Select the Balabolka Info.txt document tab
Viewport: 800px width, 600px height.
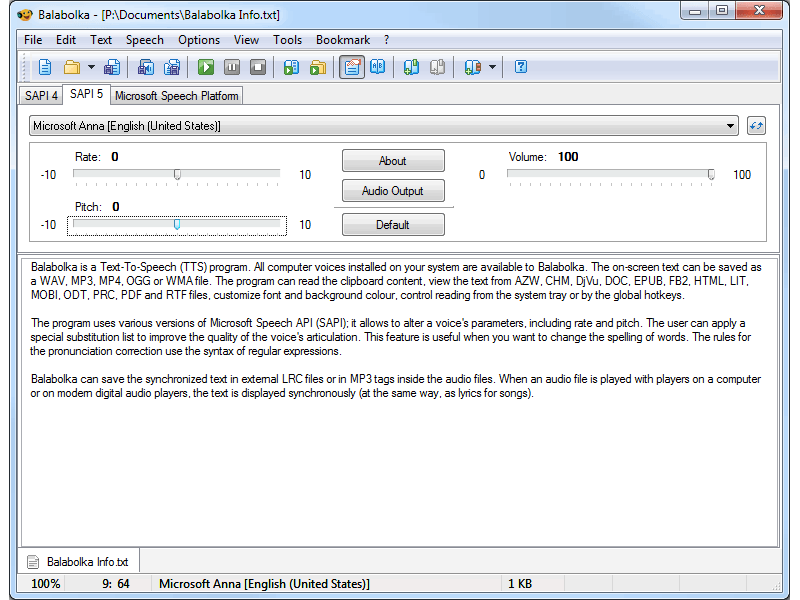tap(79, 562)
